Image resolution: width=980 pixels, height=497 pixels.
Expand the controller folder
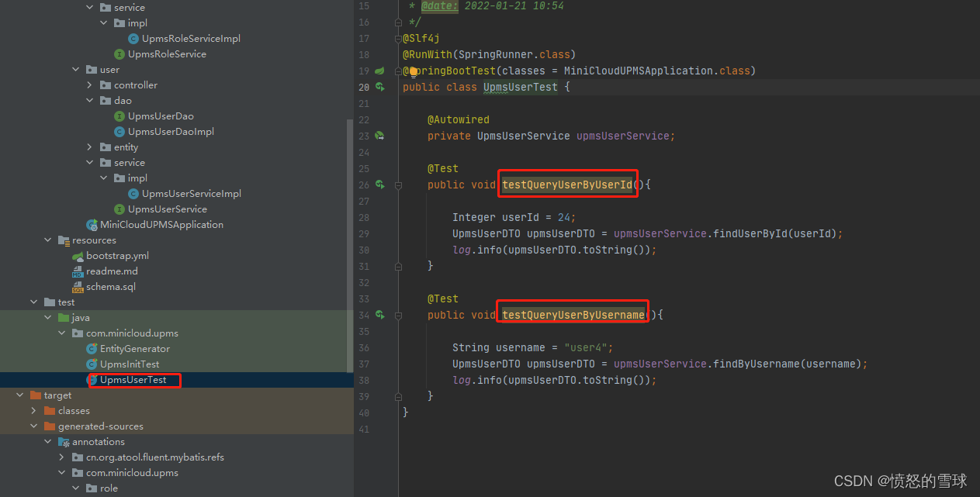90,85
